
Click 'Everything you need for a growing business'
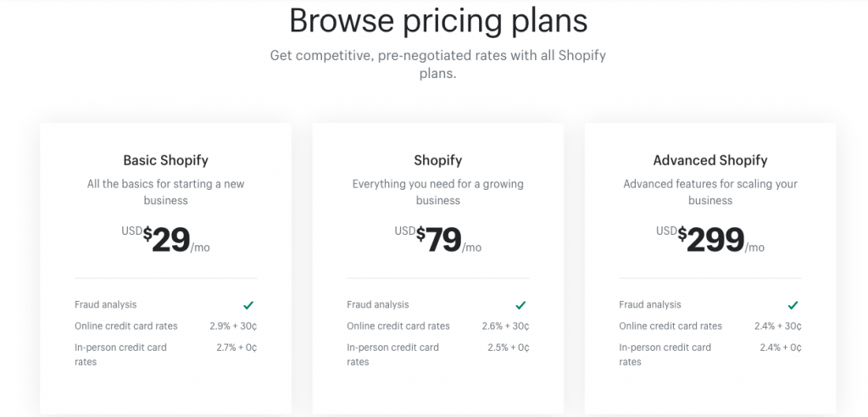pyautogui.click(x=438, y=192)
